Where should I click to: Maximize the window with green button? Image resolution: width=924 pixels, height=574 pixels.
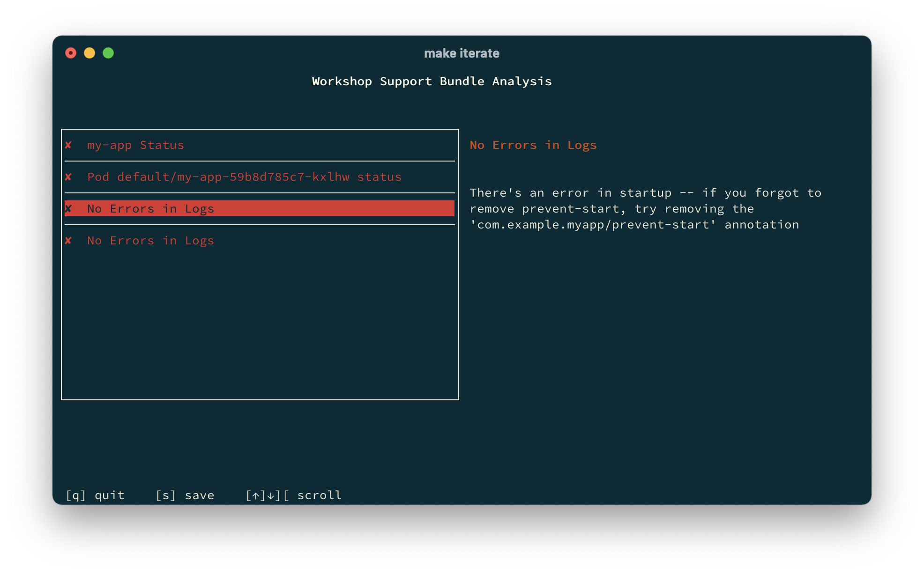(108, 53)
